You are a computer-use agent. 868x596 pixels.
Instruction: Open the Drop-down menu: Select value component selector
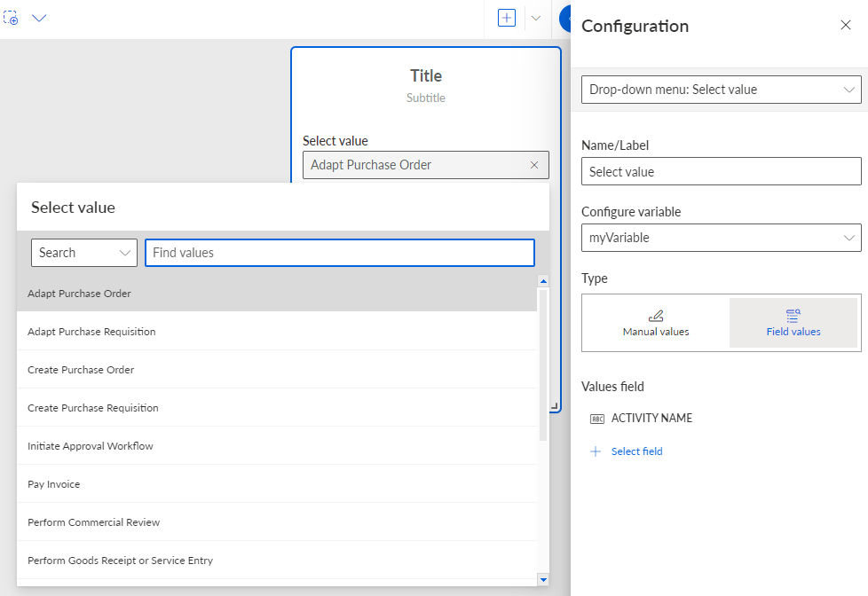pos(721,90)
